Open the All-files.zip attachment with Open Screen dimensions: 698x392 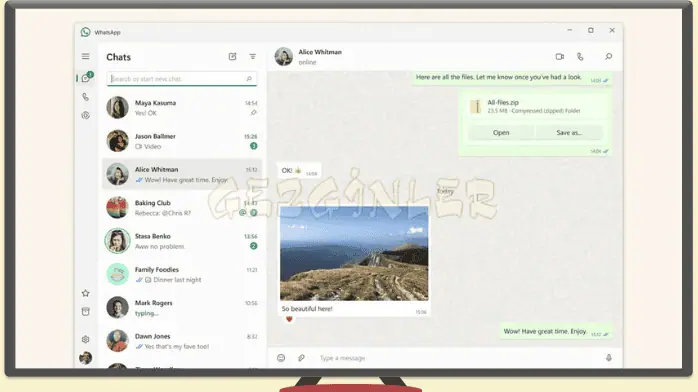coord(501,133)
